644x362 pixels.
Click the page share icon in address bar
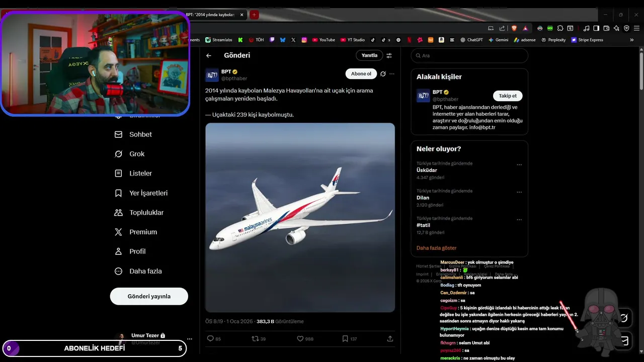[502, 28]
